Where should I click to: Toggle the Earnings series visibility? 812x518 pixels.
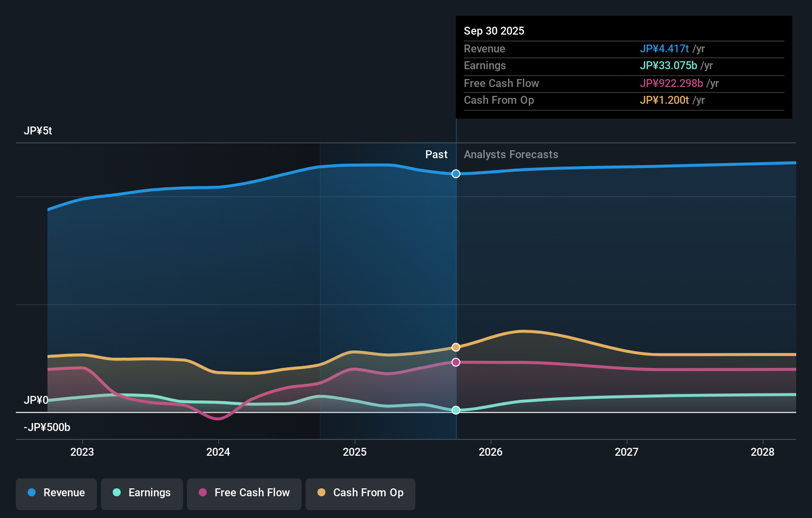(x=142, y=493)
